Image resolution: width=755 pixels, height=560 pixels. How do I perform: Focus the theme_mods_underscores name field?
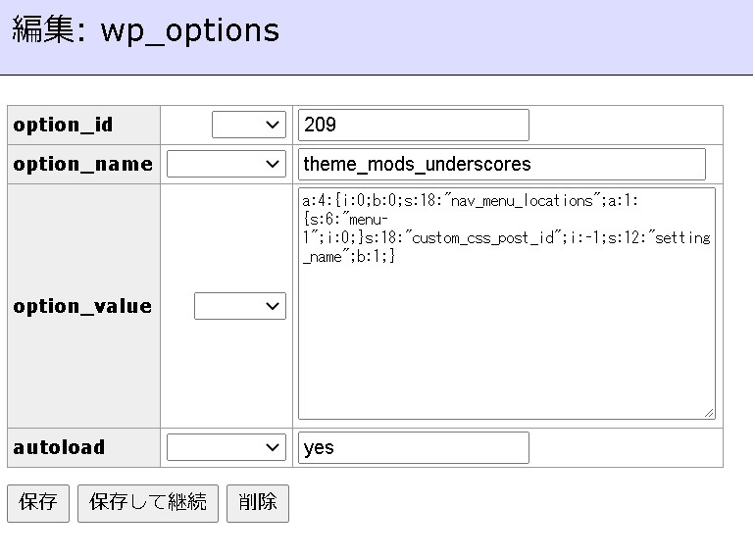point(501,164)
